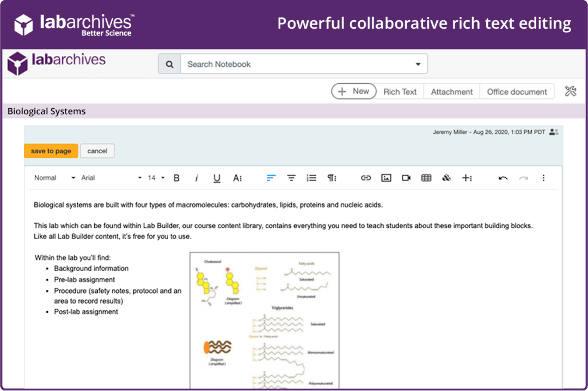
Task: Select the Rich Text entry type
Action: [x=400, y=92]
